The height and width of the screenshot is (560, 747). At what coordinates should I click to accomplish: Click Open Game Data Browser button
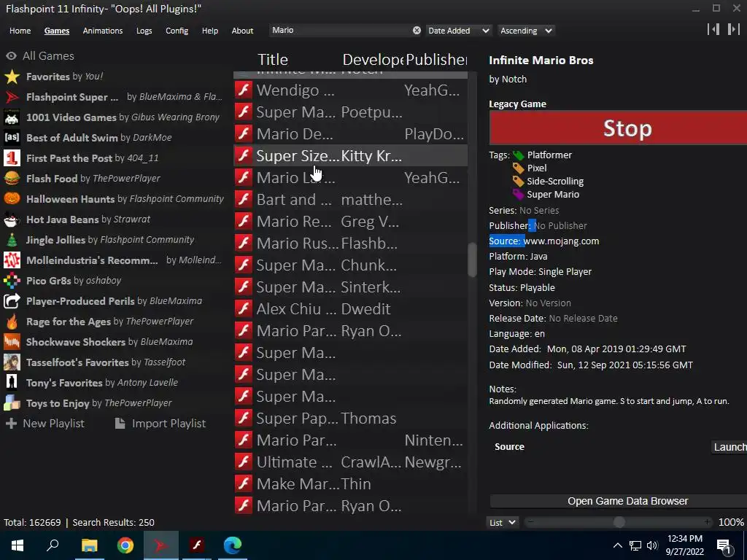click(x=619, y=501)
